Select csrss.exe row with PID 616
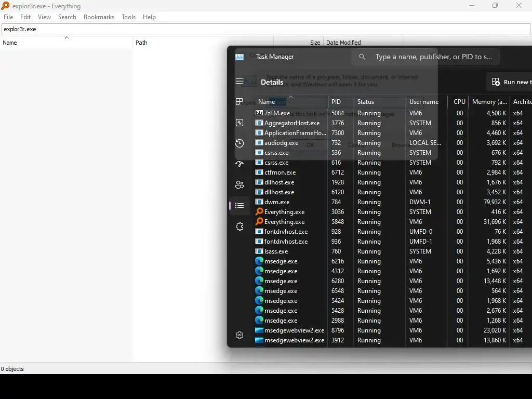Viewport: 532px width, 399px height. pyautogui.click(x=393, y=162)
